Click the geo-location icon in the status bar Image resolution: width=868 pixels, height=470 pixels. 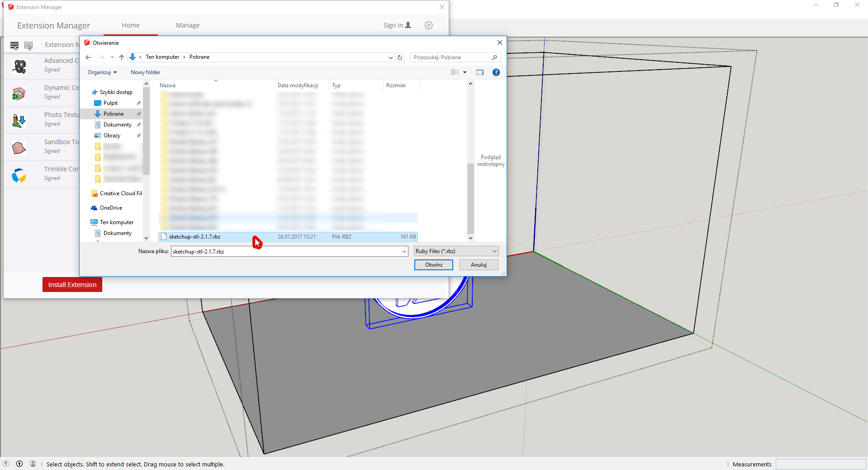tap(6, 464)
